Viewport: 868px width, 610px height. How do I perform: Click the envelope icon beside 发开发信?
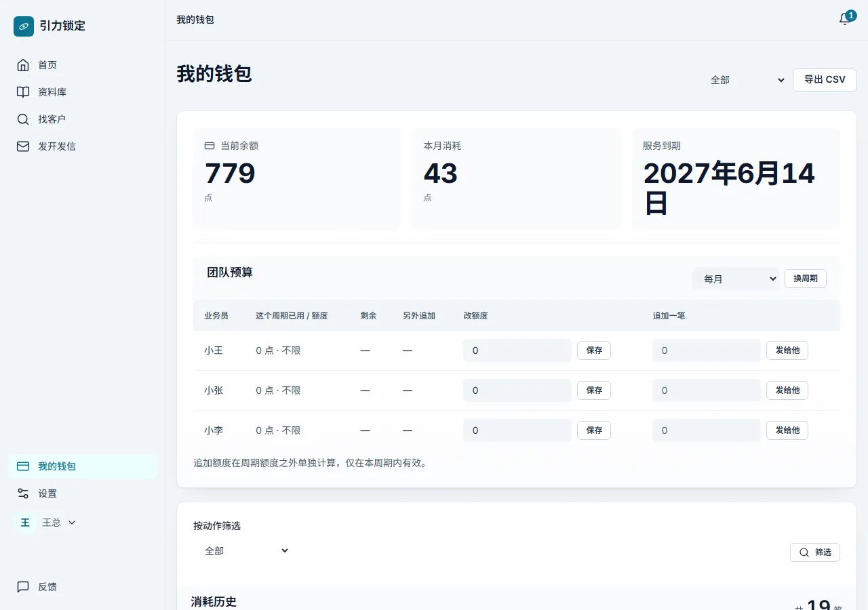23,146
